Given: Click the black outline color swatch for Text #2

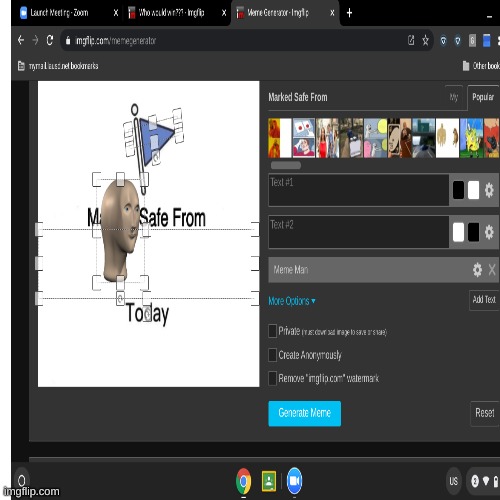Looking at the screenshot, I should click(473, 232).
